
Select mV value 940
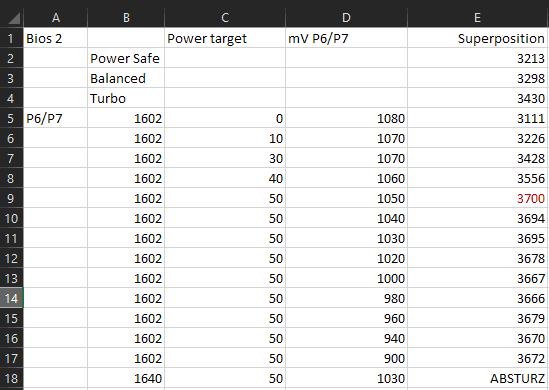(x=347, y=338)
